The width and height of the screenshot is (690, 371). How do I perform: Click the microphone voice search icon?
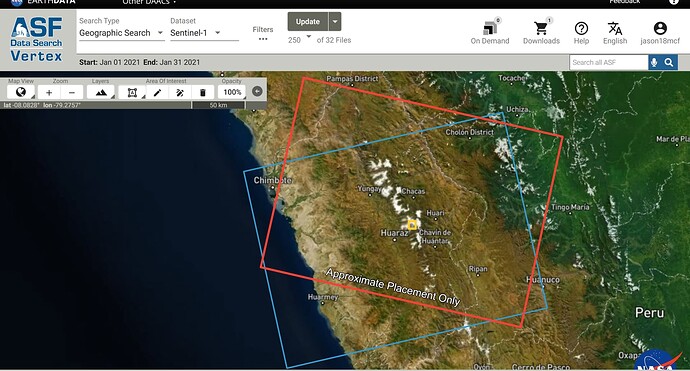click(654, 62)
